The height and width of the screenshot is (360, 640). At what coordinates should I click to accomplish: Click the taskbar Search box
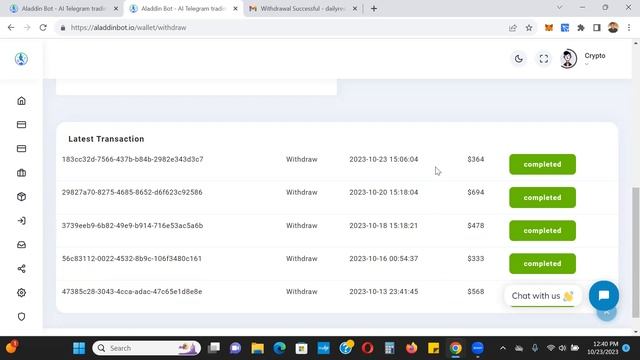147,348
